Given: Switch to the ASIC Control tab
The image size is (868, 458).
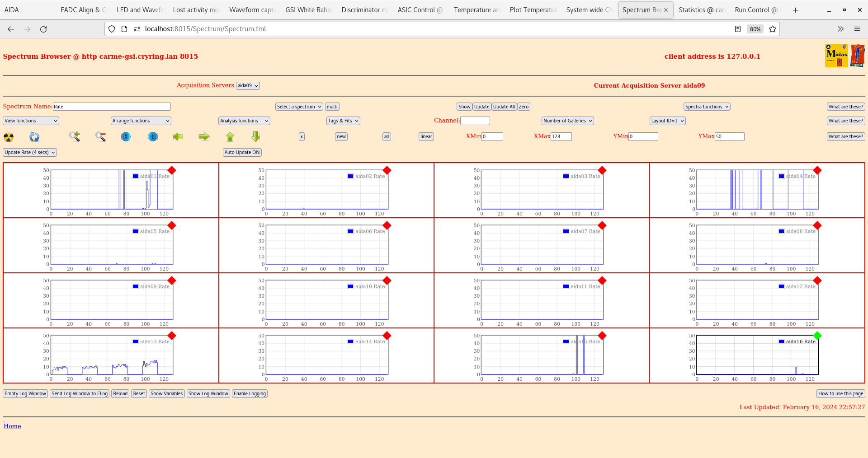Looking at the screenshot, I should (x=420, y=10).
